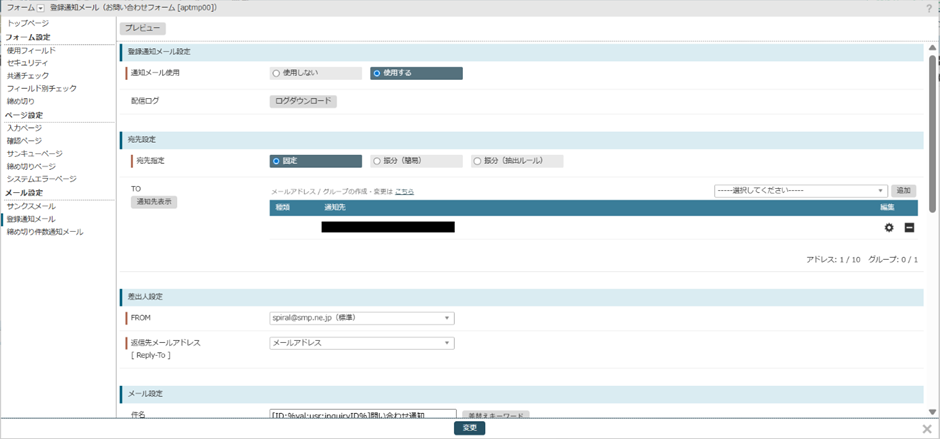
Task: Choose 振分（簡易） destination option
Action: click(417, 161)
